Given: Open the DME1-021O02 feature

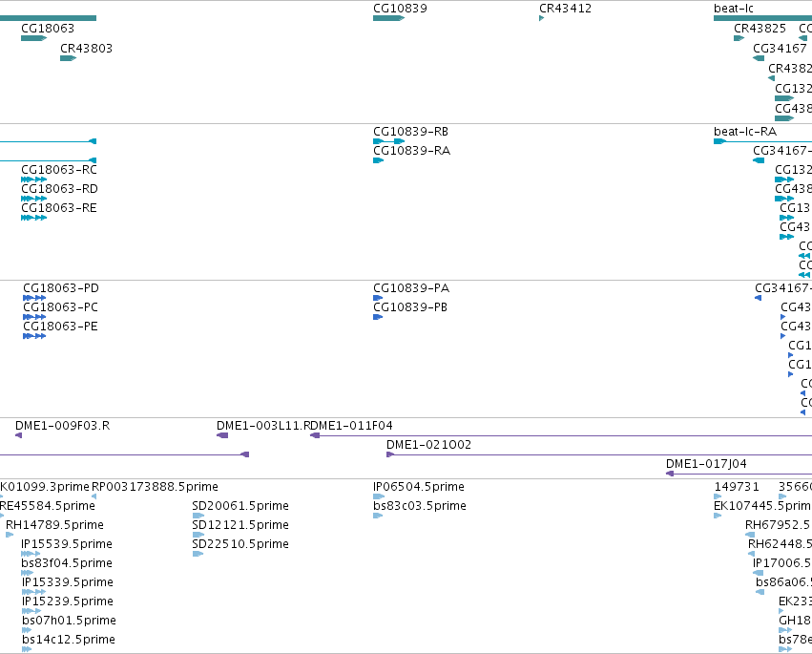Looking at the screenshot, I should [x=428, y=445].
